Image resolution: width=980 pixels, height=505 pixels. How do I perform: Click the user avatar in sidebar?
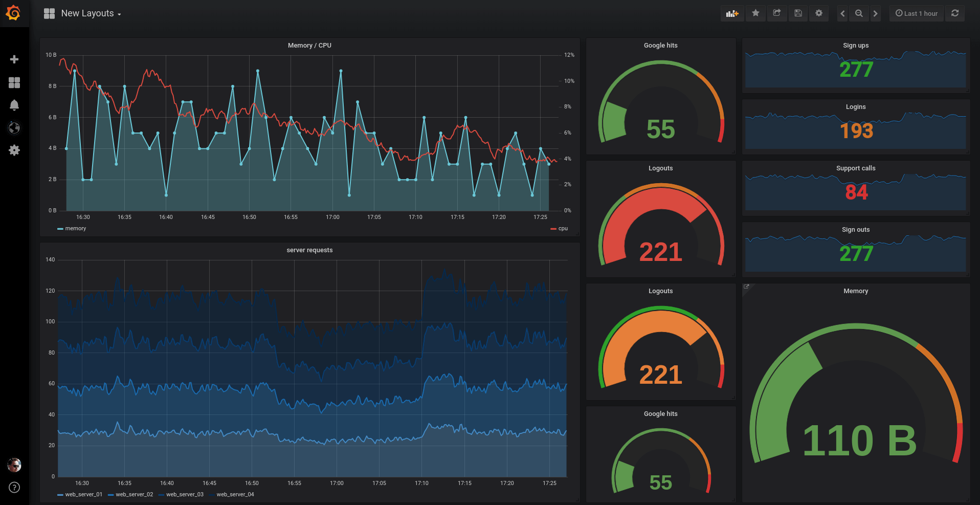tap(14, 465)
